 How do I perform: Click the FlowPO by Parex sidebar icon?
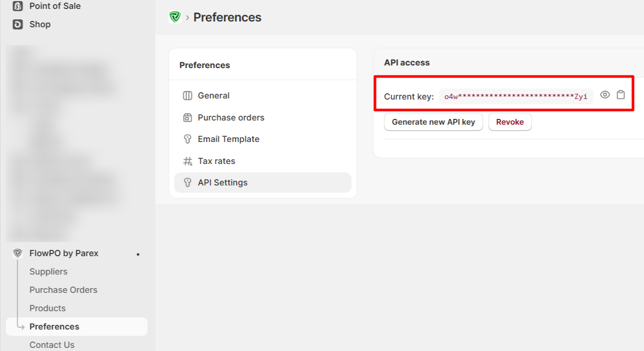point(18,253)
